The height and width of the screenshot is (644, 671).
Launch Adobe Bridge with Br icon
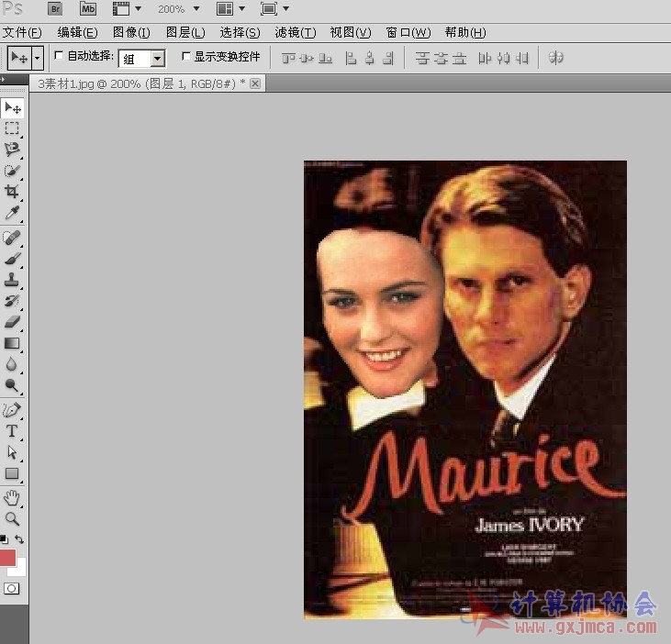pyautogui.click(x=55, y=8)
